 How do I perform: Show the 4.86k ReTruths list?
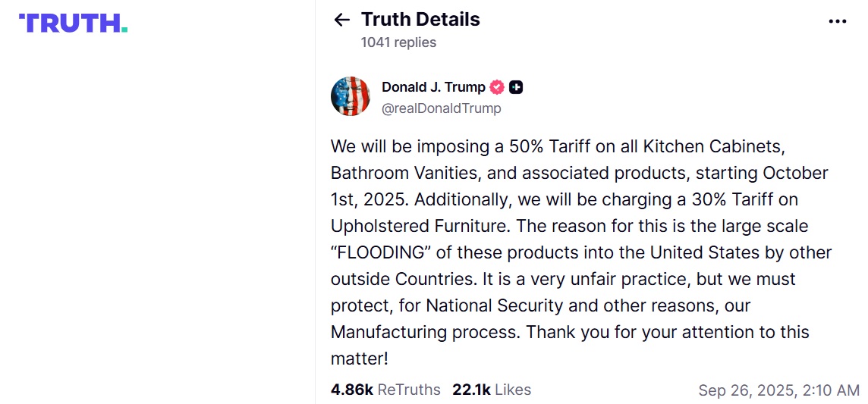click(385, 390)
